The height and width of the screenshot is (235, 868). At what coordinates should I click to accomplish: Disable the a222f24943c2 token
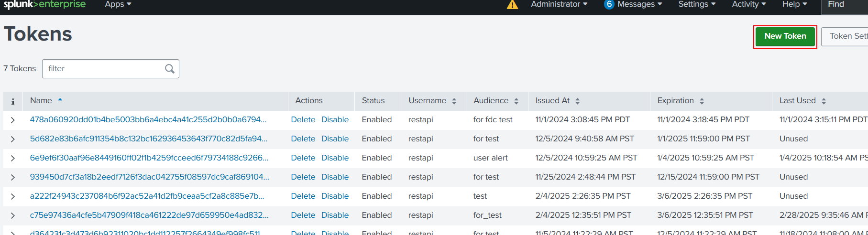pos(335,196)
